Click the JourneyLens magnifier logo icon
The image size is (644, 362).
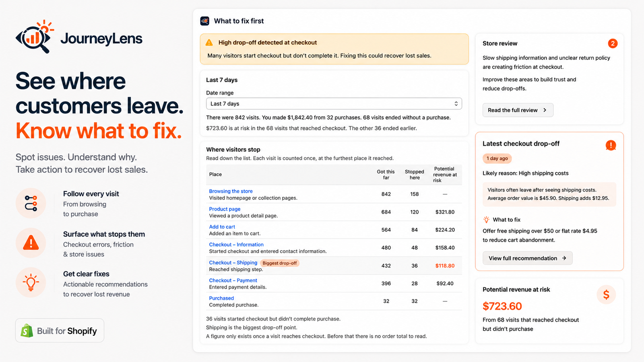(x=35, y=37)
